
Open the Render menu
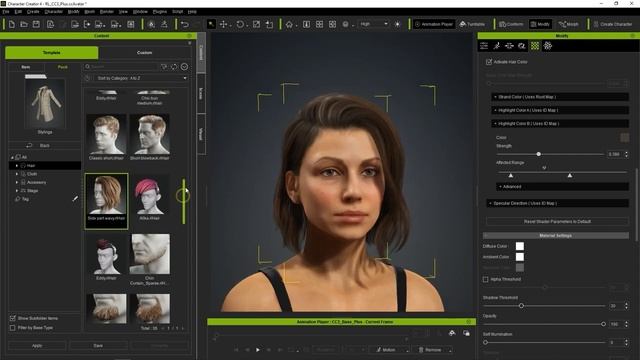pyautogui.click(x=107, y=12)
